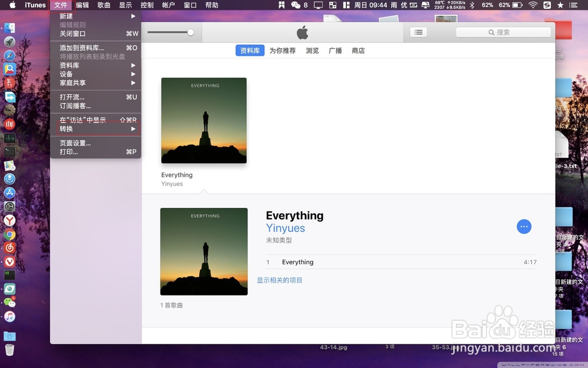Open the Up Next list button

coord(419,32)
